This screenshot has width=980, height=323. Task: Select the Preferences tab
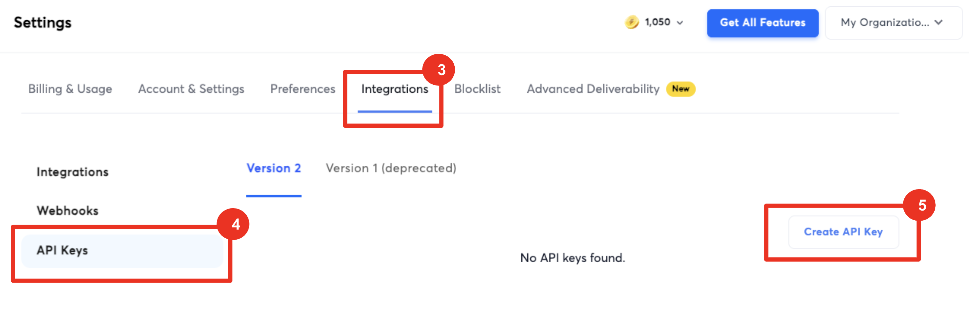302,89
